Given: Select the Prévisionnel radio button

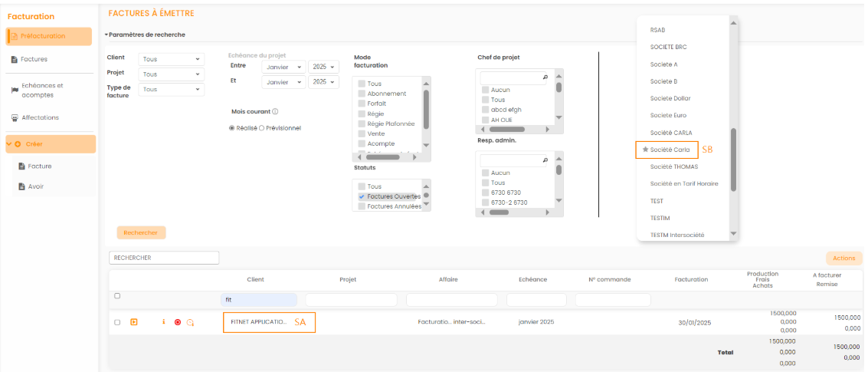Looking at the screenshot, I should click(x=261, y=128).
